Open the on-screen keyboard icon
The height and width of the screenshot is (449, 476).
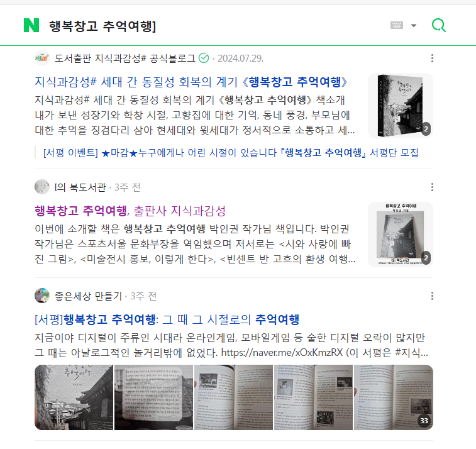397,25
